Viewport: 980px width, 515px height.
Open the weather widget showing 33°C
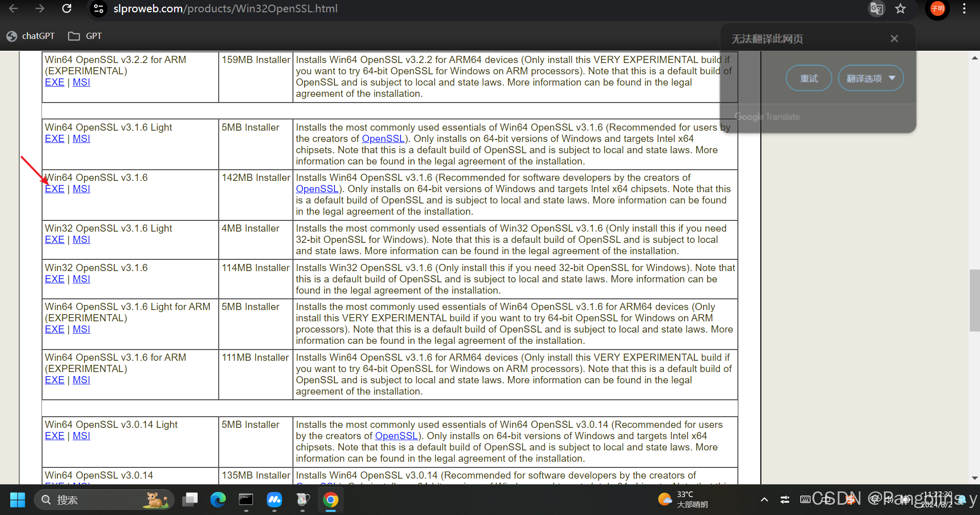coord(683,500)
